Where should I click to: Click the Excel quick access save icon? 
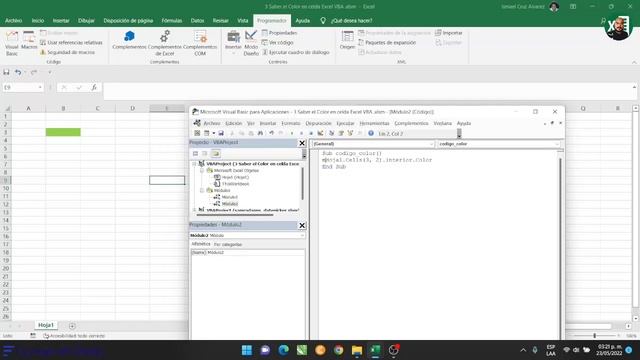[6, 72]
